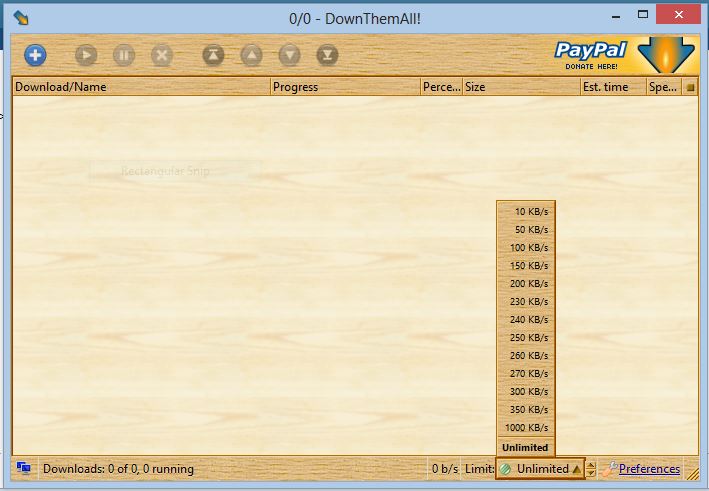Image resolution: width=709 pixels, height=491 pixels.
Task: Click the Pause toolbar button
Action: click(124, 55)
